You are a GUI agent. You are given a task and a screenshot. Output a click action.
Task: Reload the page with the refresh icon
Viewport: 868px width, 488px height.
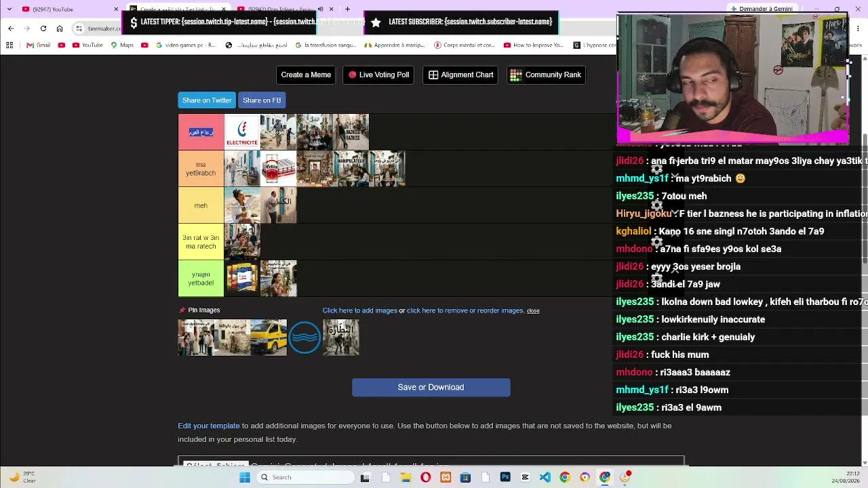coord(43,28)
